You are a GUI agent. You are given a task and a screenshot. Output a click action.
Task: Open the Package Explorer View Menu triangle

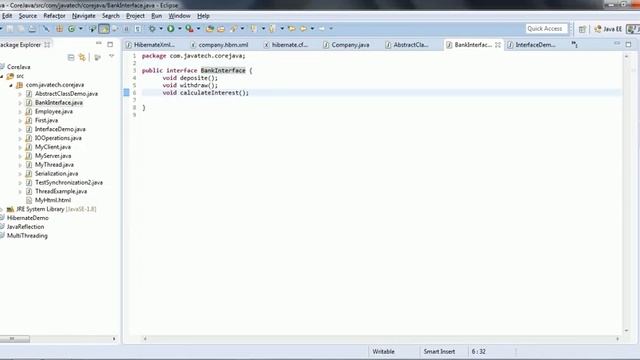[x=111, y=57]
